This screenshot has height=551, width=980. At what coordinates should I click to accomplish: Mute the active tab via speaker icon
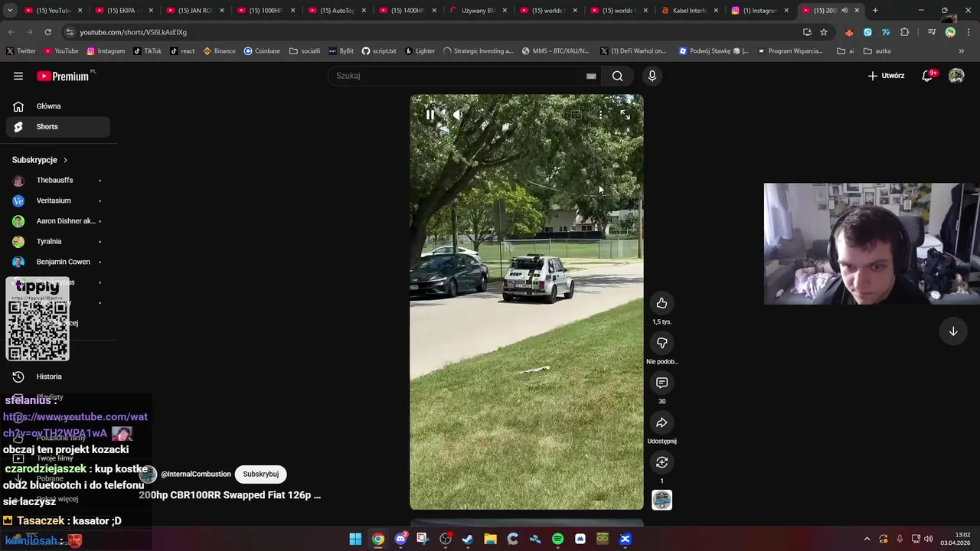844,11
